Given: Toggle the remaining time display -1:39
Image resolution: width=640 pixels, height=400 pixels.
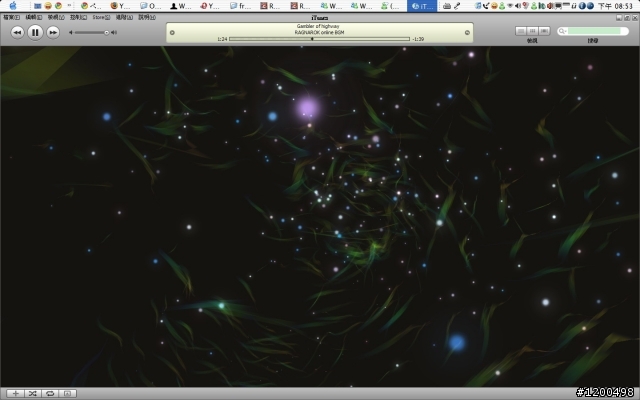Looking at the screenshot, I should coord(418,39).
